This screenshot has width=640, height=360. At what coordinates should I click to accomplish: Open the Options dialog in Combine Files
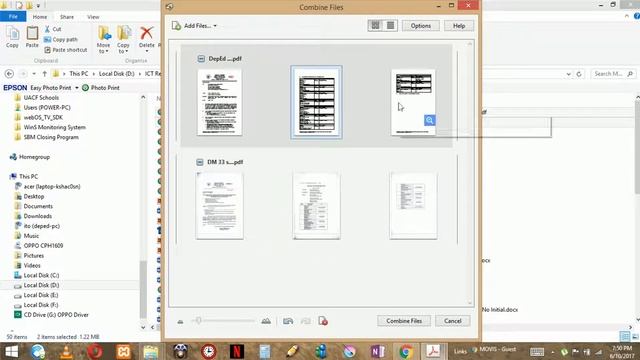[x=420, y=26]
